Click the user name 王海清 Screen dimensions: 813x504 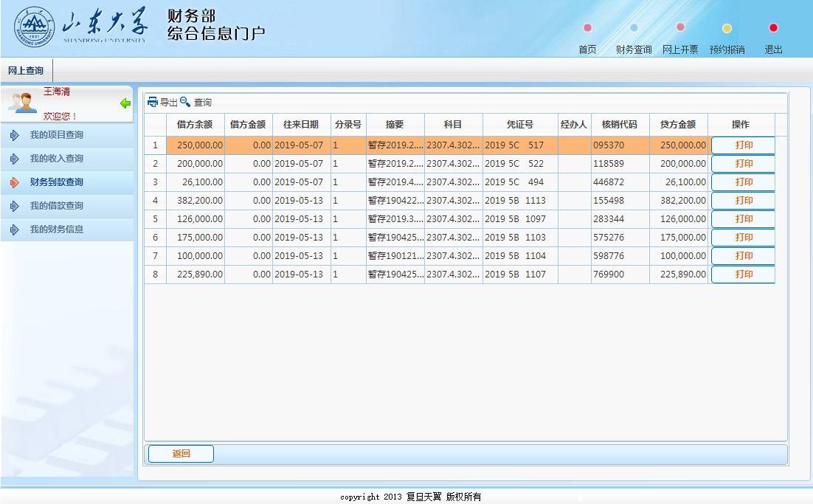[57, 92]
